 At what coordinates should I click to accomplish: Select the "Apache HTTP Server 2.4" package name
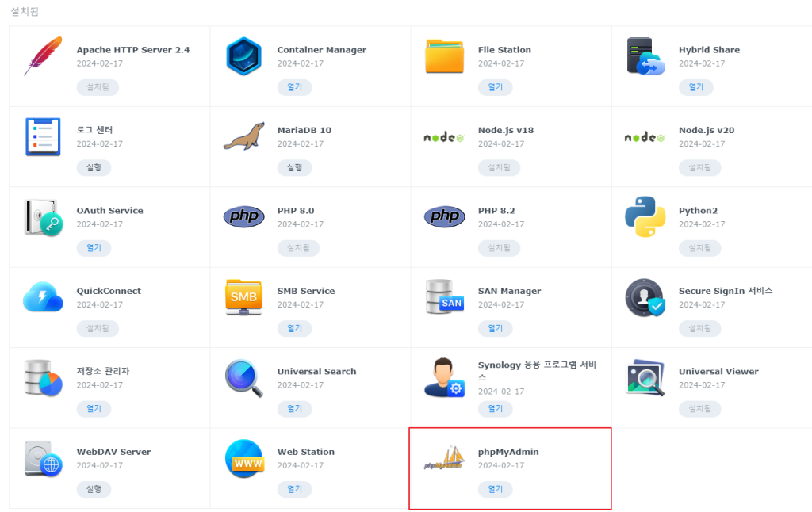point(133,50)
